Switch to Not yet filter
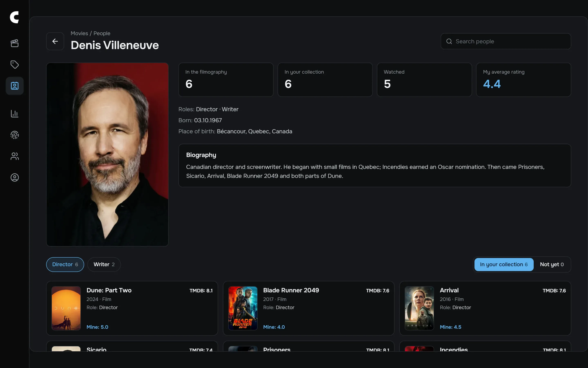The height and width of the screenshot is (368, 588). [x=552, y=264]
